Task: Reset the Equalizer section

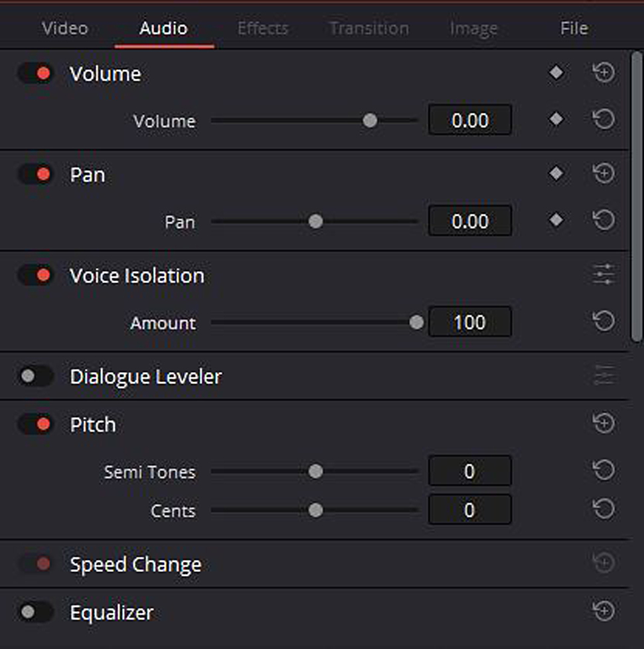Action: pyautogui.click(x=604, y=611)
